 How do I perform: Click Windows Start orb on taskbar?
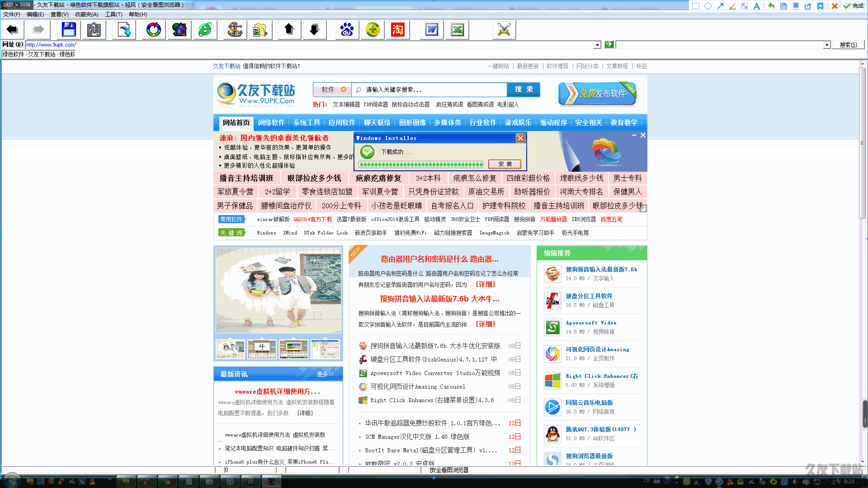pos(12,480)
